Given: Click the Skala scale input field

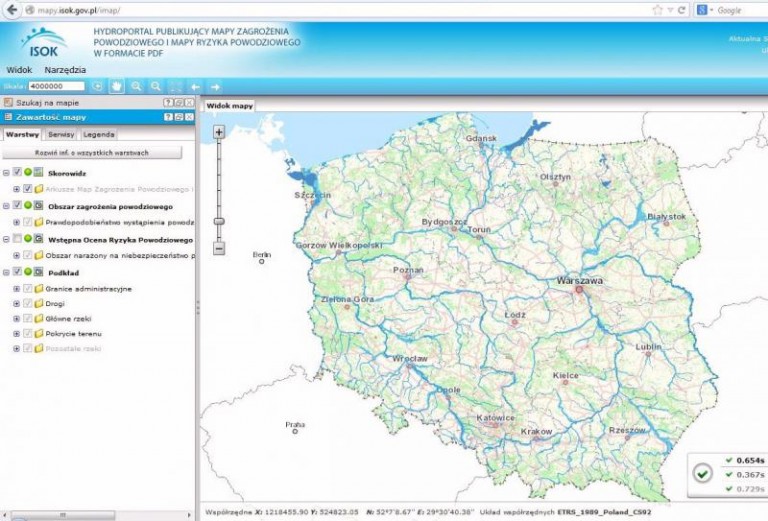Looking at the screenshot, I should (x=56, y=86).
